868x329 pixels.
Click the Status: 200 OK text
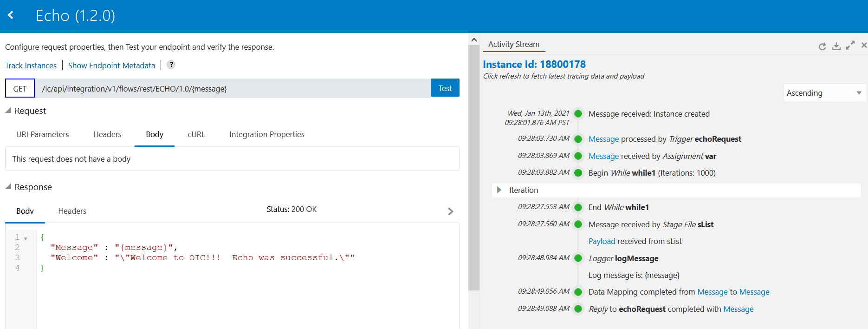pos(291,209)
